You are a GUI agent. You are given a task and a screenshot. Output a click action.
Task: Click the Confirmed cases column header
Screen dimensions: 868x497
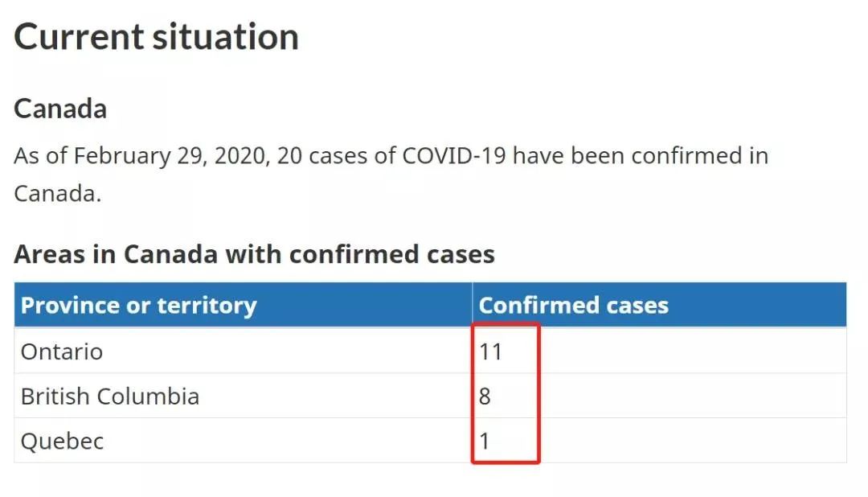click(x=659, y=305)
